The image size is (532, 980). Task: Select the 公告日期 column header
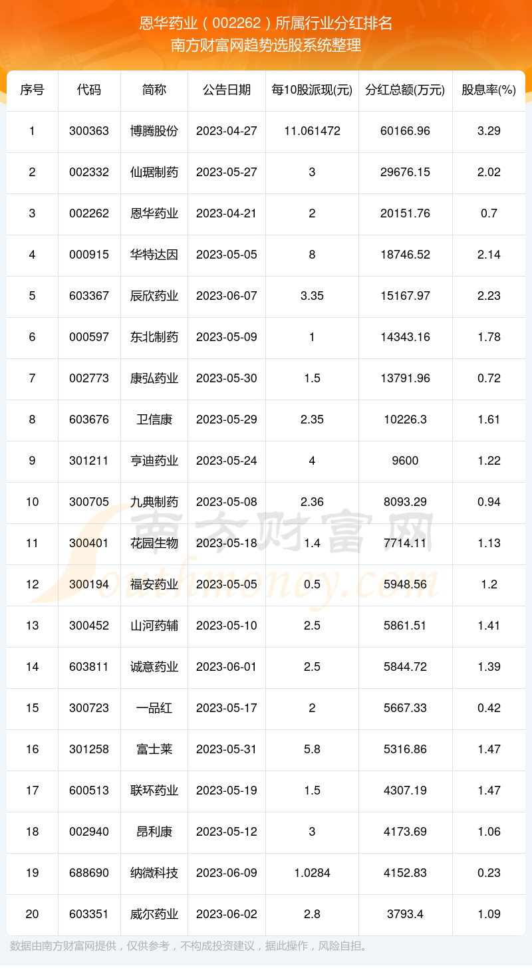pos(226,90)
